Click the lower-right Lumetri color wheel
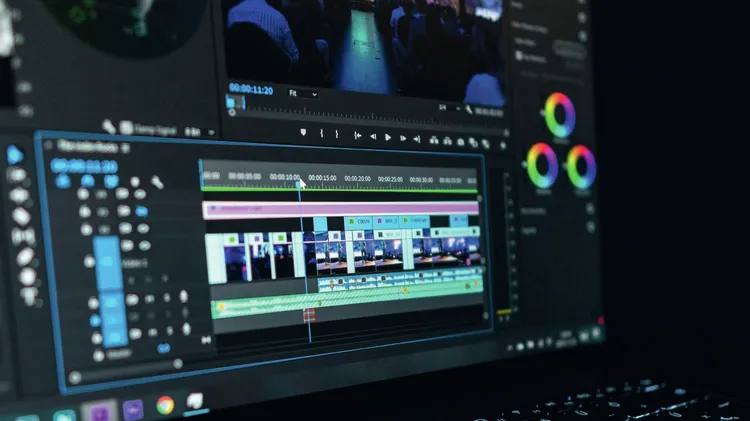Viewport: 750px width, 421px height. (581, 167)
